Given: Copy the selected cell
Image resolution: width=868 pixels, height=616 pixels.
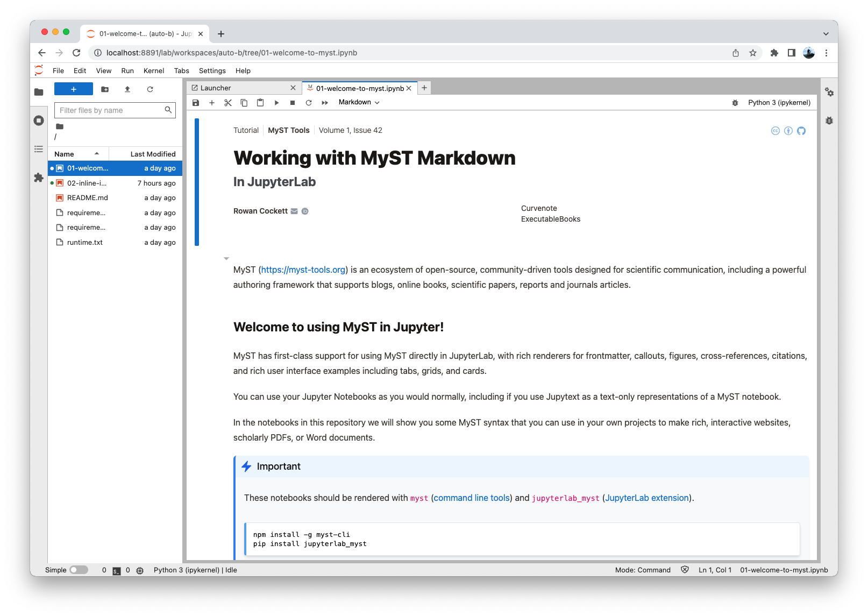Looking at the screenshot, I should click(x=244, y=102).
